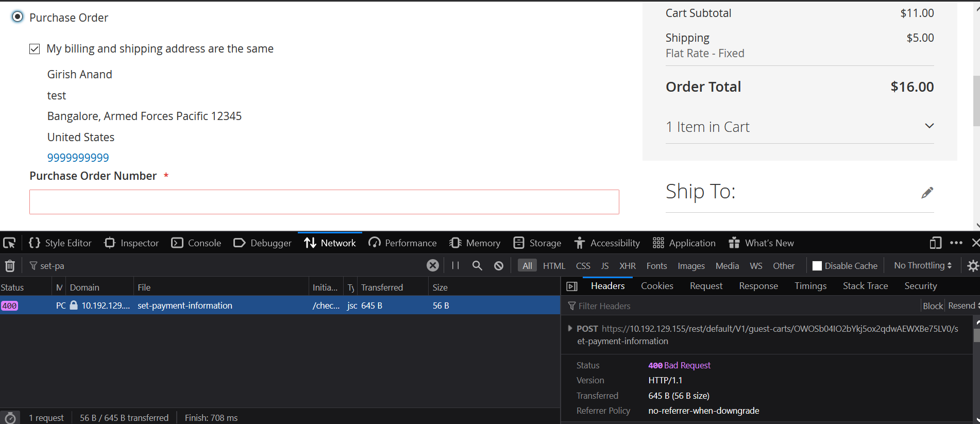Clear network log with trash icon
980x424 pixels.
[x=10, y=266]
